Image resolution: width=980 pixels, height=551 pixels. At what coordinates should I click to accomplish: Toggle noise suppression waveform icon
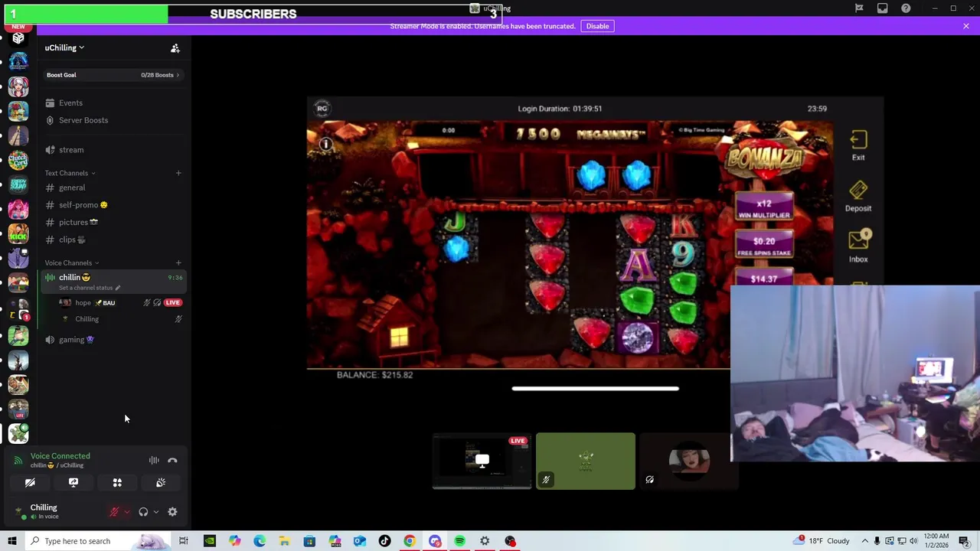154,461
